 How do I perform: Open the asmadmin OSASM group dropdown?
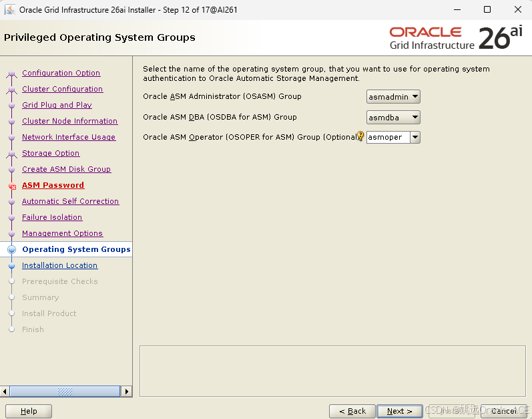393,97
